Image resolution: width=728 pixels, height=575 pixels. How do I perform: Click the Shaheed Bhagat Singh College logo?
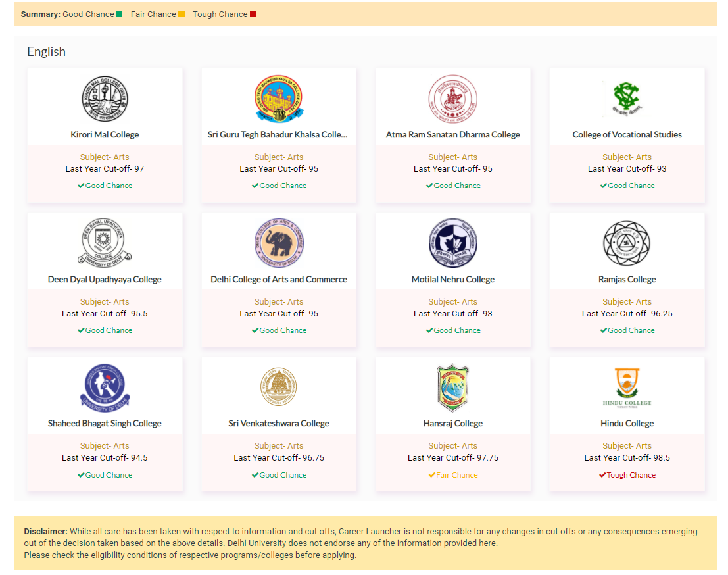[105, 388]
